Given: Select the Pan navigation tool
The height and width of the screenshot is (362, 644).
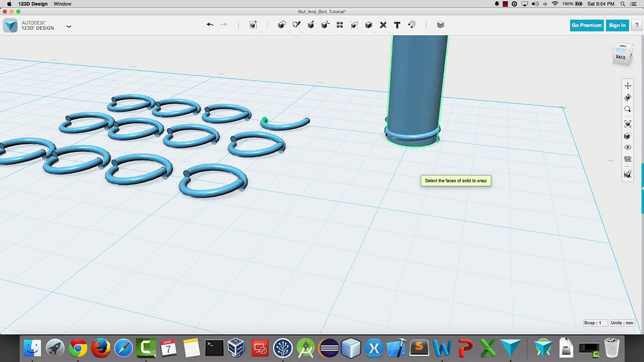Looking at the screenshot, I should 628,86.
